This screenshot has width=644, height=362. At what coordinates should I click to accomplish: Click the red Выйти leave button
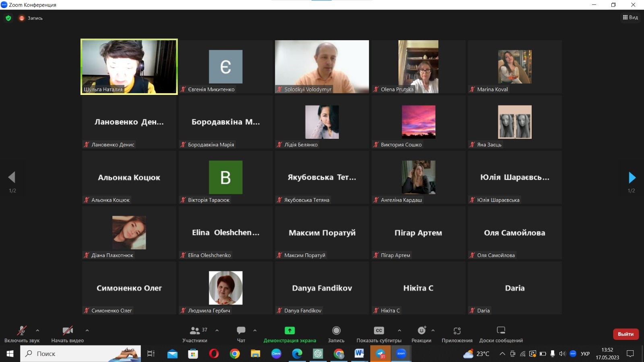pos(625,334)
